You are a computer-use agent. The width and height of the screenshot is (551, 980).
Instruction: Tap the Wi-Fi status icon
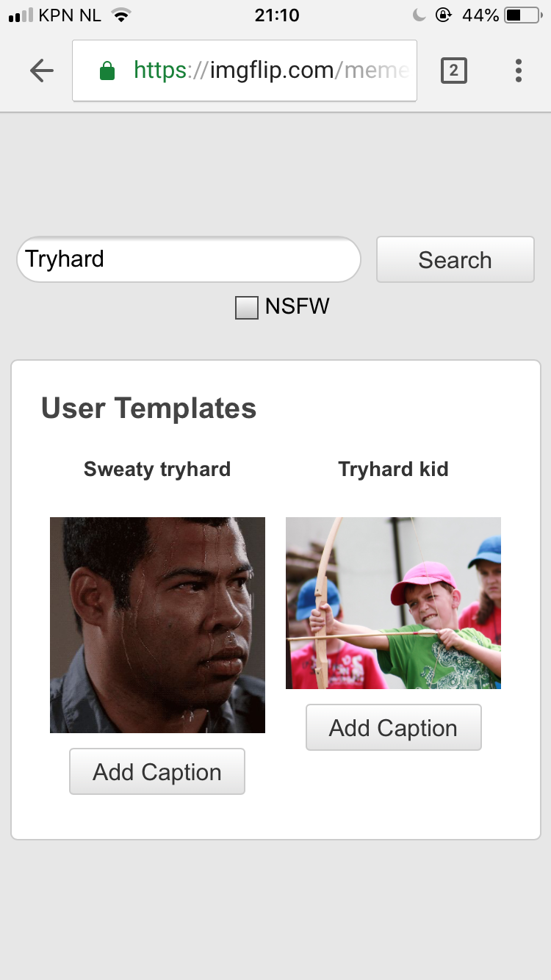(x=121, y=15)
